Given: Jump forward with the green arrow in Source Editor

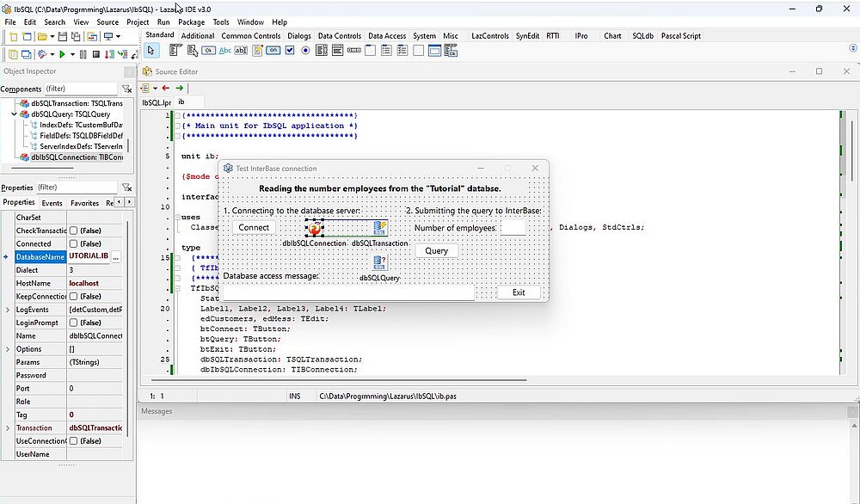Looking at the screenshot, I should tap(180, 88).
